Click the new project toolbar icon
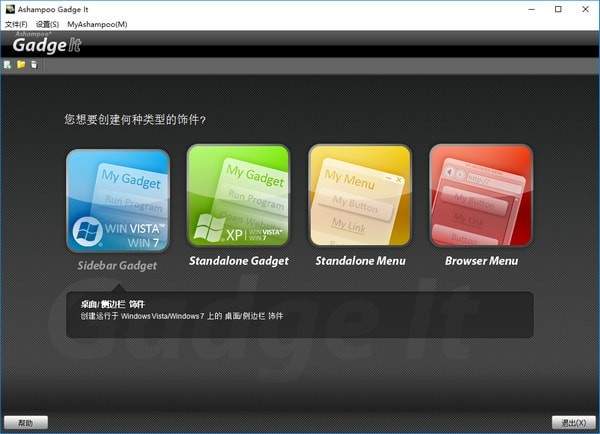The height and width of the screenshot is (434, 600). coord(8,65)
